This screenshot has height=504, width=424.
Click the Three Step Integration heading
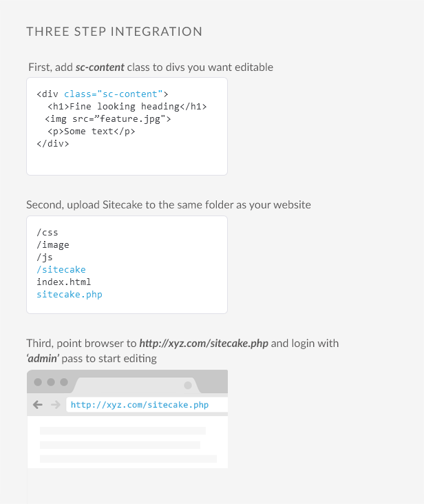114,32
